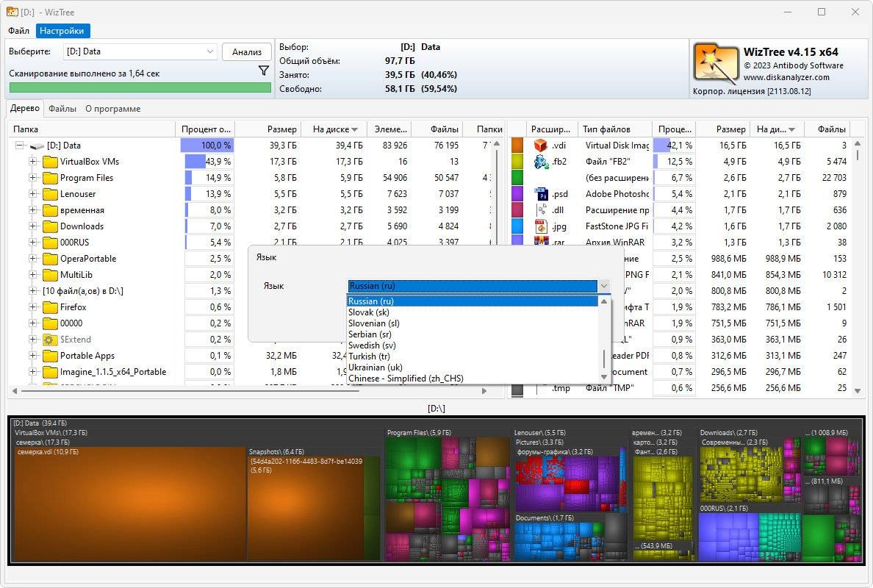Click the .vdi VirtualBox file type icon
Image resolution: width=873 pixels, height=588 pixels.
pos(541,146)
